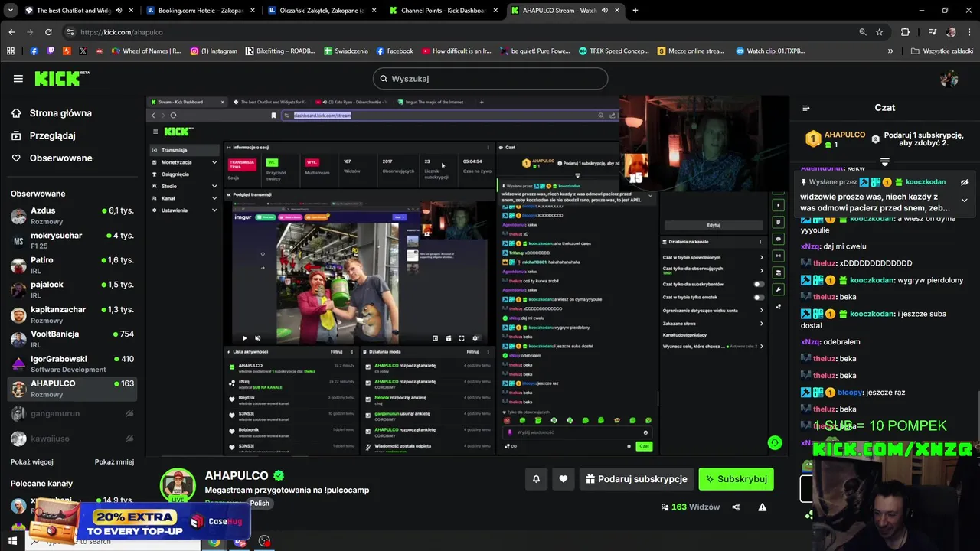
Task: Toggle the hidden icon next to gangamurun
Action: [x=129, y=414]
